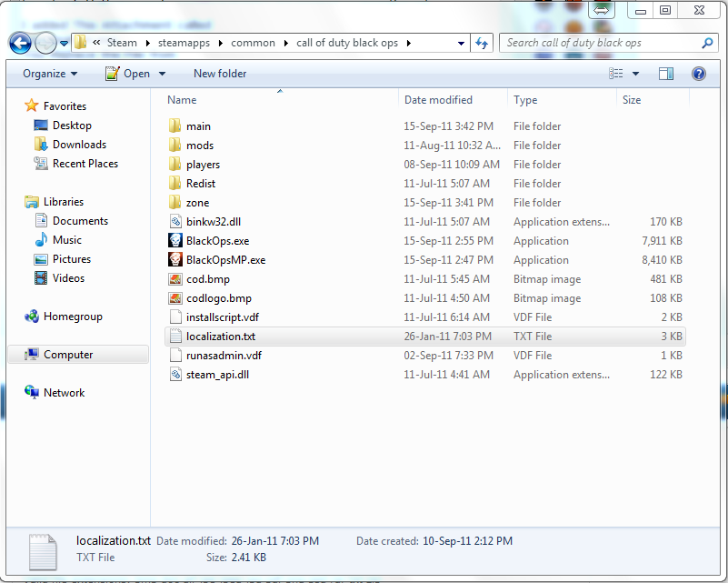Image resolution: width=728 pixels, height=583 pixels.
Task: Click the Open toolbar button
Action: [127, 74]
